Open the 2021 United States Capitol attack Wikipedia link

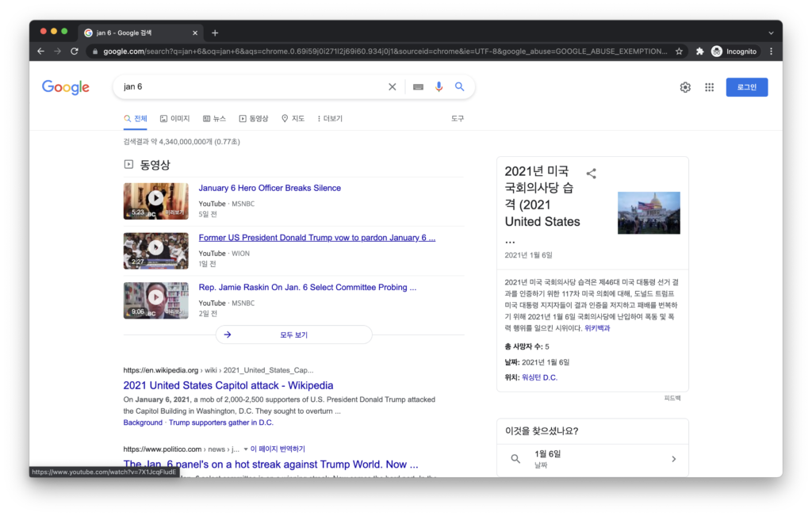(228, 385)
